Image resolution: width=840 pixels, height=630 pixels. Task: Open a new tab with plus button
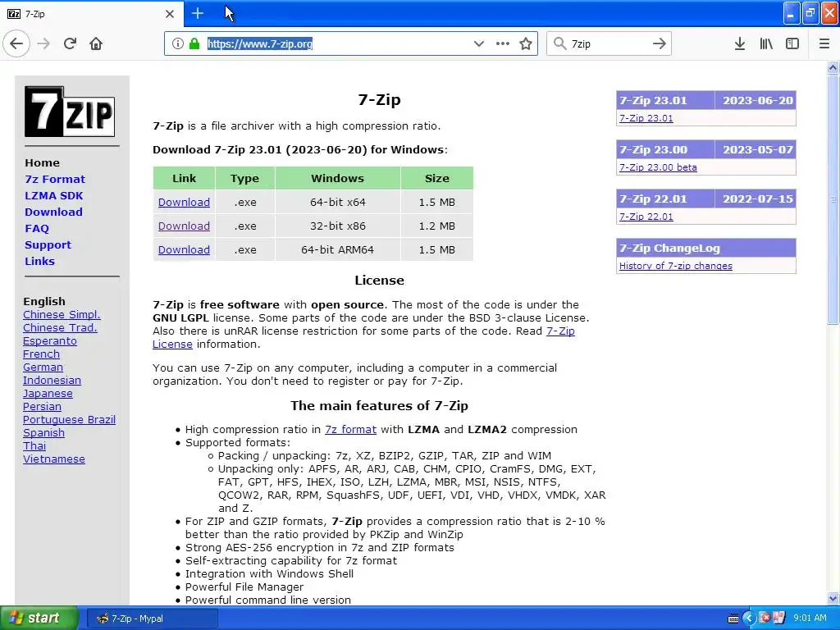click(198, 13)
